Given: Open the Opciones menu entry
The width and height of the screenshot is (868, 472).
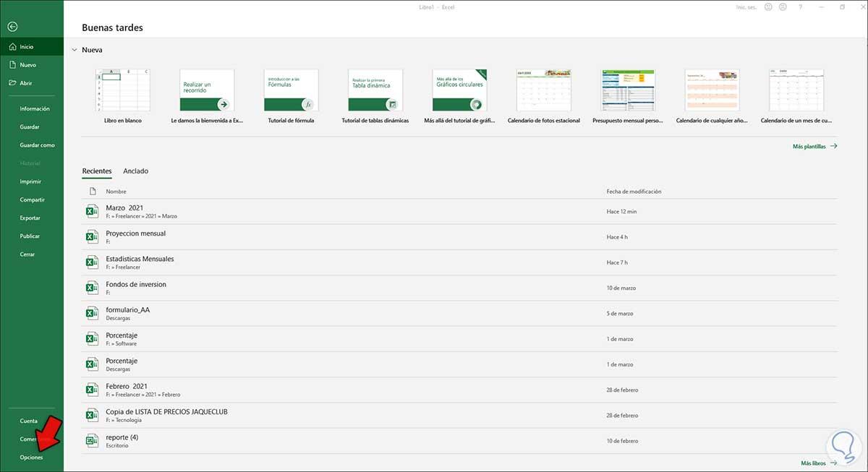Looking at the screenshot, I should (x=30, y=457).
